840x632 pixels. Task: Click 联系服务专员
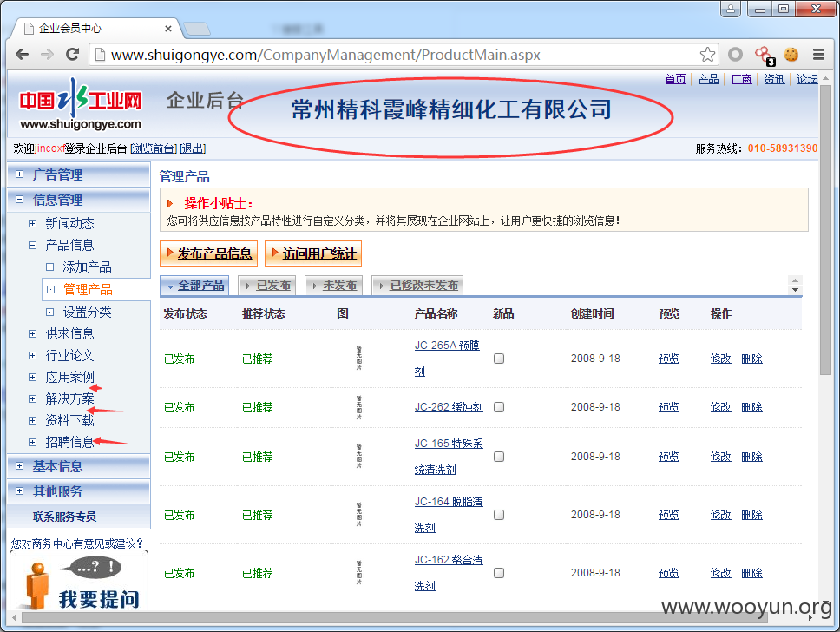tap(65, 517)
